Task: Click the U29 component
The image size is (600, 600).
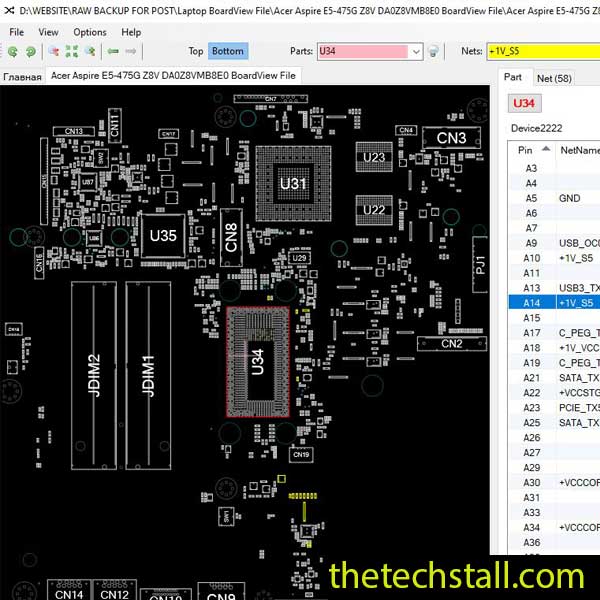Action: pyautogui.click(x=299, y=258)
